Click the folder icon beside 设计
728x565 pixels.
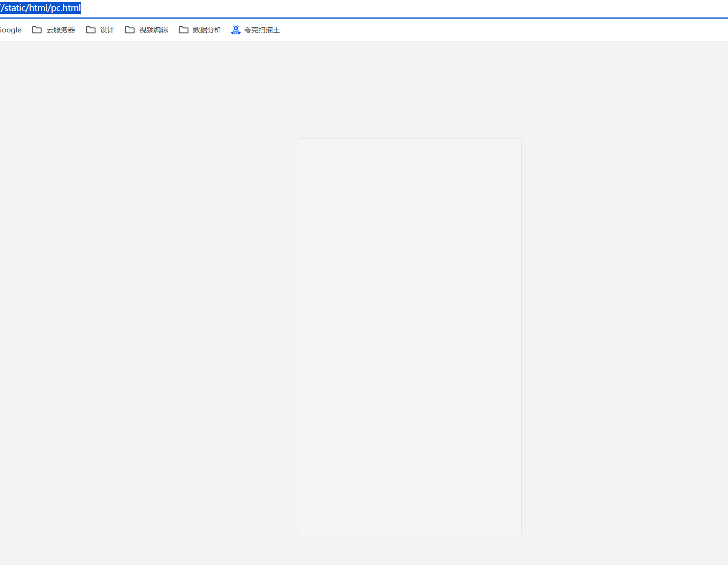point(91,30)
